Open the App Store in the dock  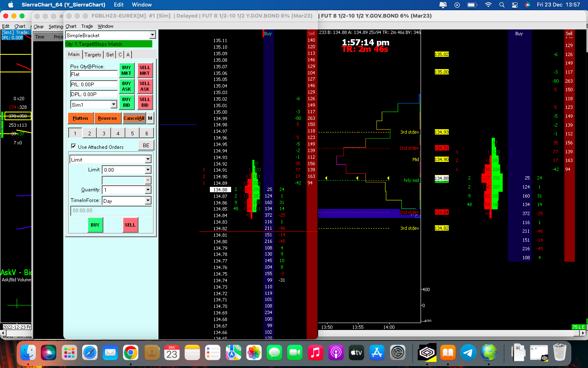pos(377,352)
